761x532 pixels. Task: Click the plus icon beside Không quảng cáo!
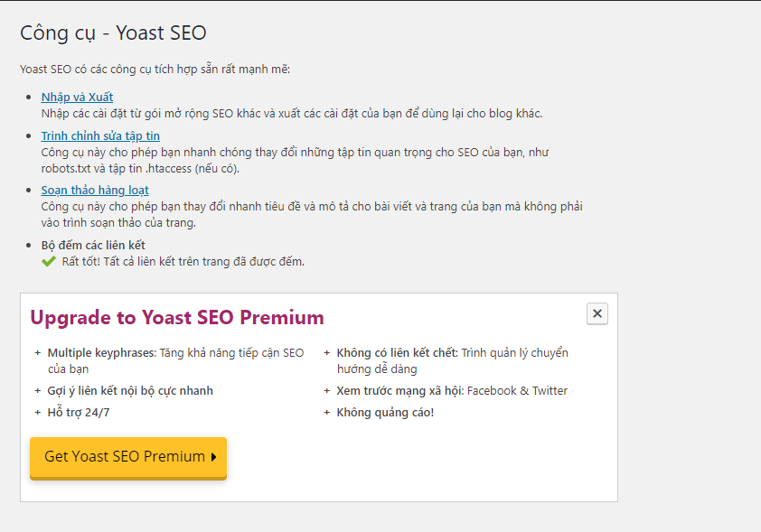click(326, 413)
